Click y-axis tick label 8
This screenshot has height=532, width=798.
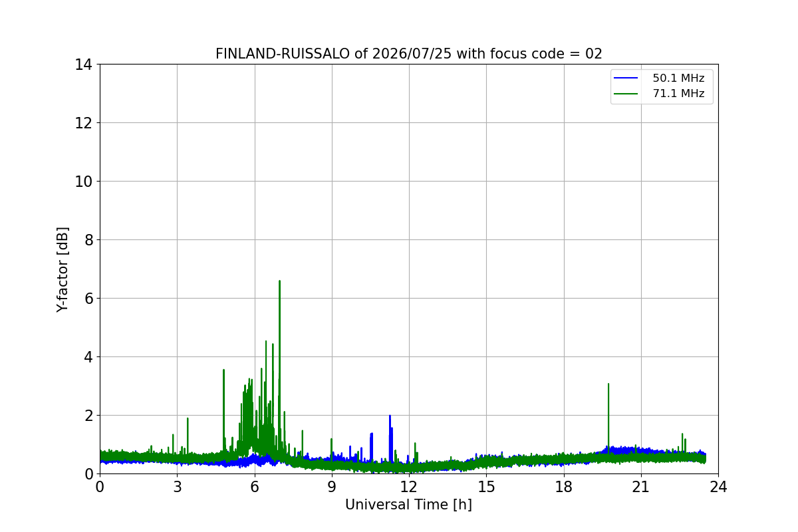pos(87,240)
